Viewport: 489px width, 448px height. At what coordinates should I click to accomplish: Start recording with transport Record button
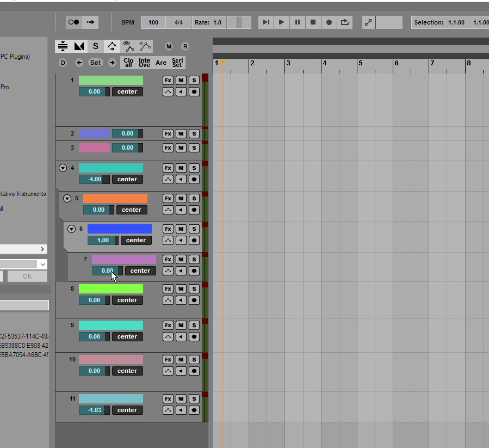tap(329, 22)
